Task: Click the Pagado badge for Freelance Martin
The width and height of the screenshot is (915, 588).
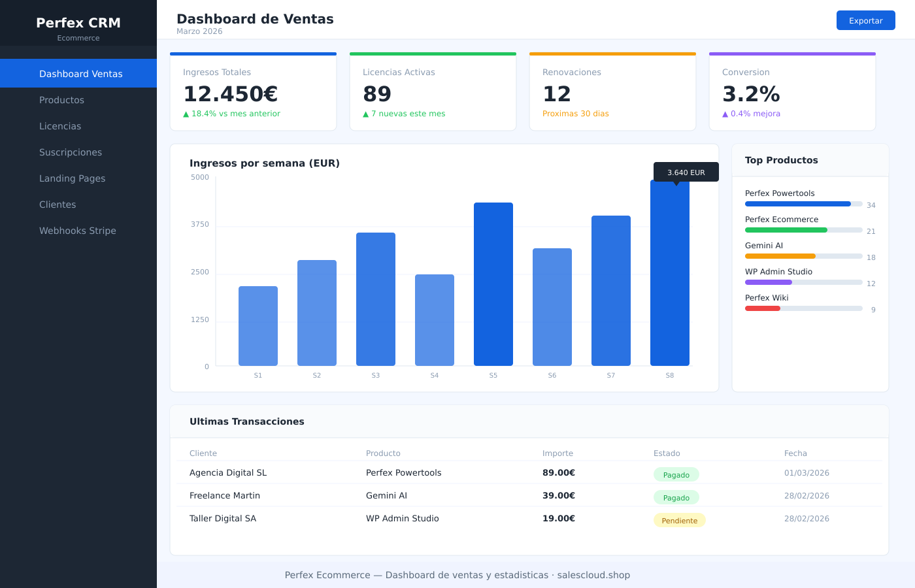Action: (x=676, y=498)
